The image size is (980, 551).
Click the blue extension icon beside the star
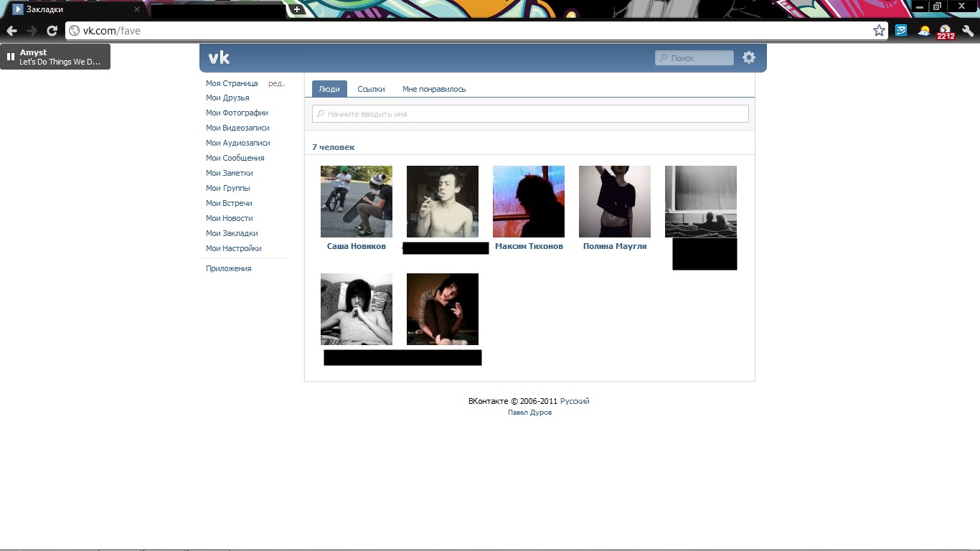point(901,31)
